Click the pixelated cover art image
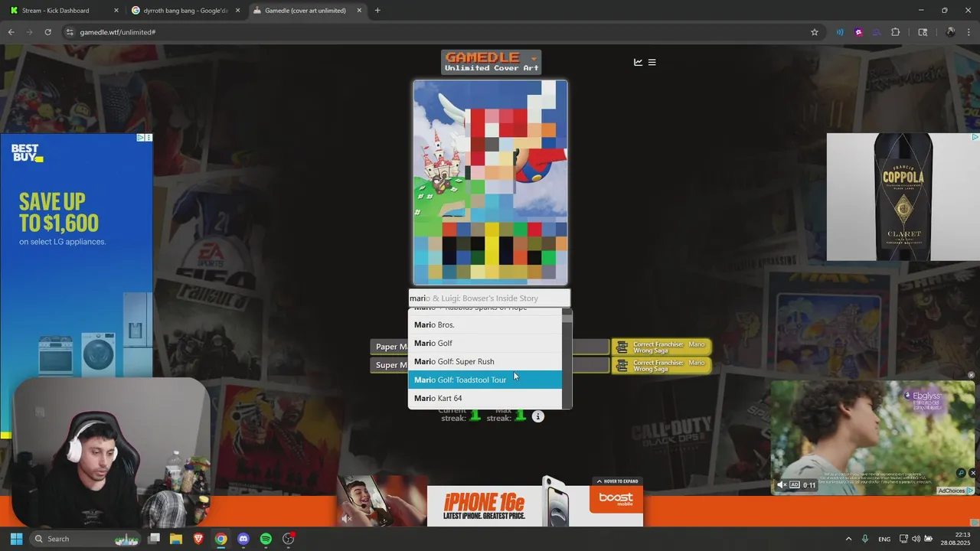 point(490,183)
